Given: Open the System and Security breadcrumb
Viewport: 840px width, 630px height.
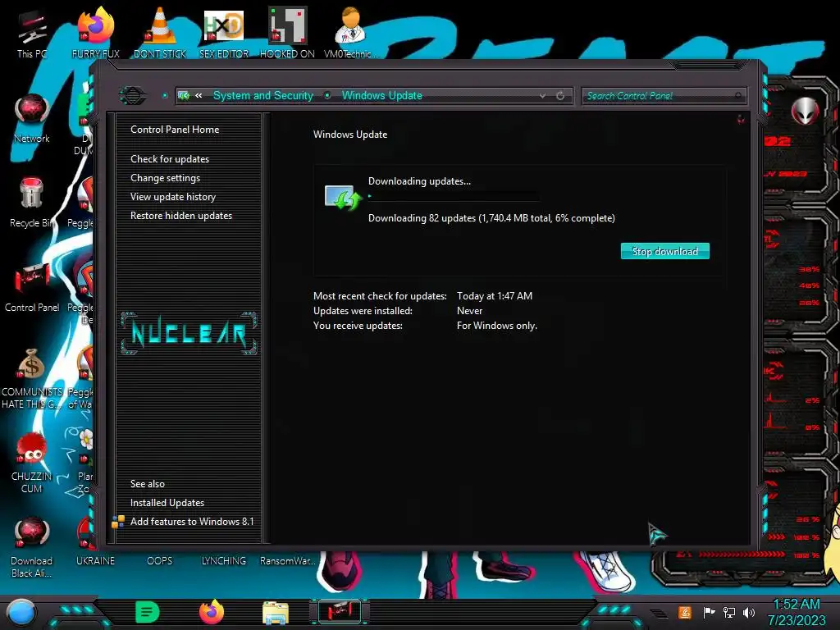Looking at the screenshot, I should click(263, 95).
